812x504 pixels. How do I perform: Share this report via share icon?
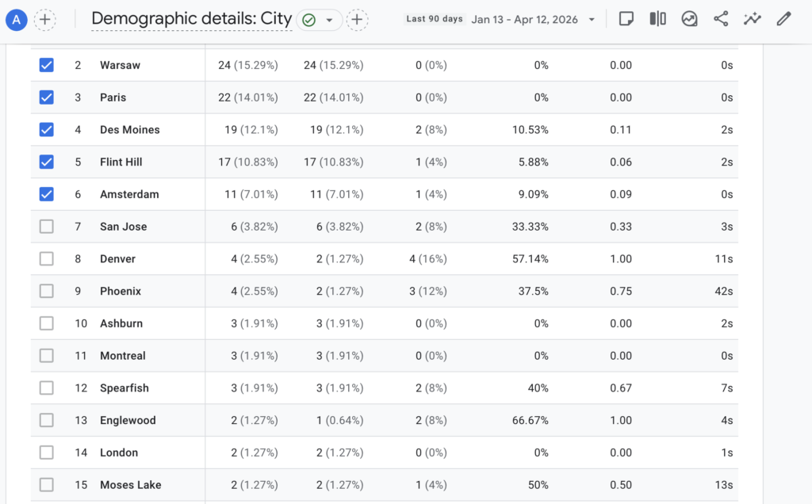721,19
